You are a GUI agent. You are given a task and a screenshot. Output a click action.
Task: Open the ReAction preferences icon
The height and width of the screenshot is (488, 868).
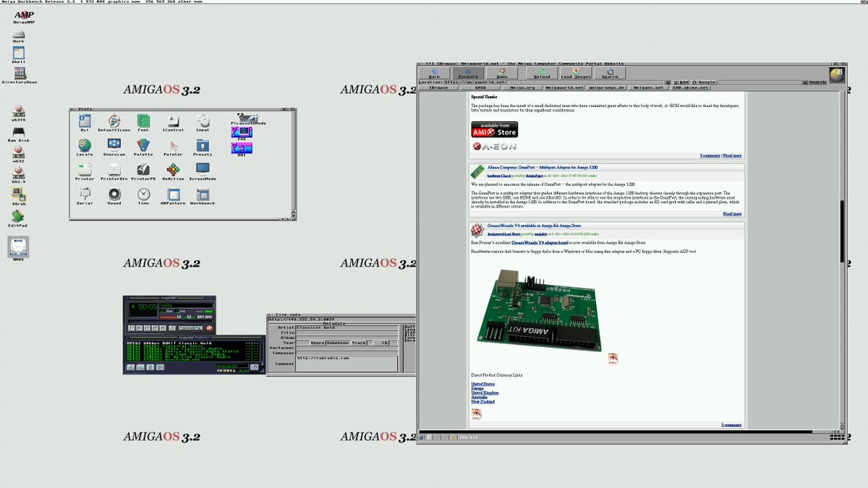pyautogui.click(x=173, y=170)
